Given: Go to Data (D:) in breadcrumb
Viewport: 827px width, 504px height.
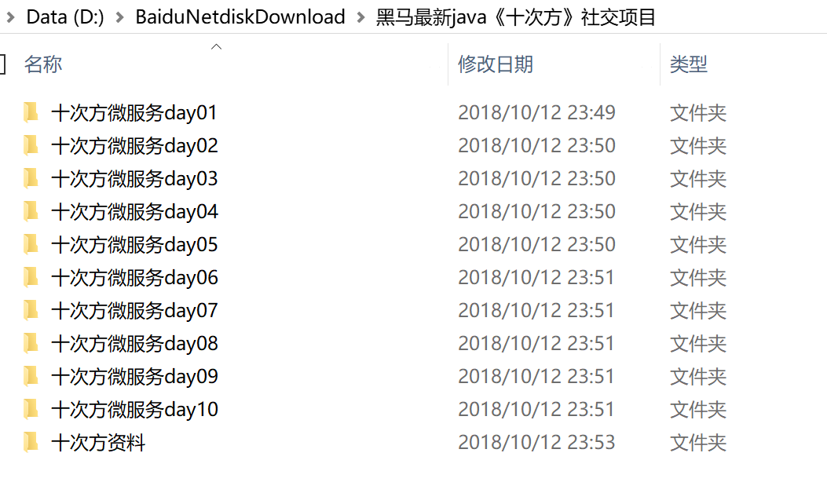Looking at the screenshot, I should pos(65,17).
